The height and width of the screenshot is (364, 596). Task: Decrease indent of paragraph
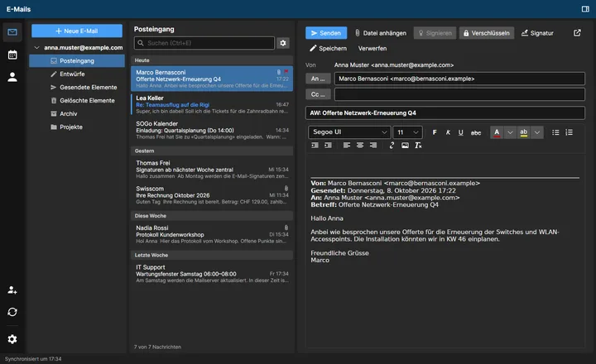[315, 145]
